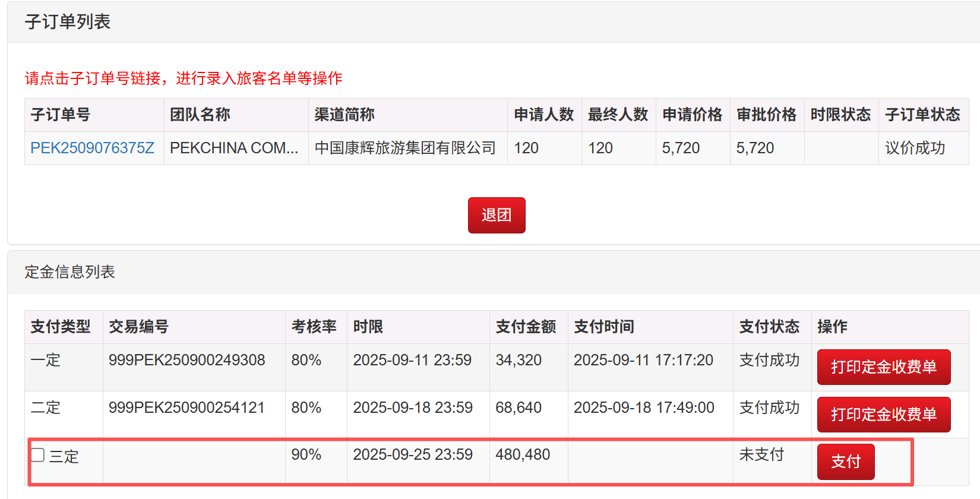Click the truncated PEKCHINA COM... team name
The width and height of the screenshot is (980, 499).
point(234,148)
